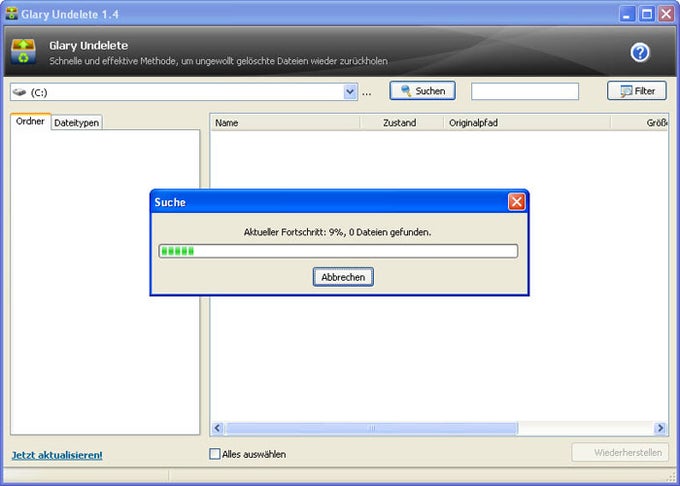The width and height of the screenshot is (680, 486).
Task: Sort by the Größe column header
Action: 640,123
